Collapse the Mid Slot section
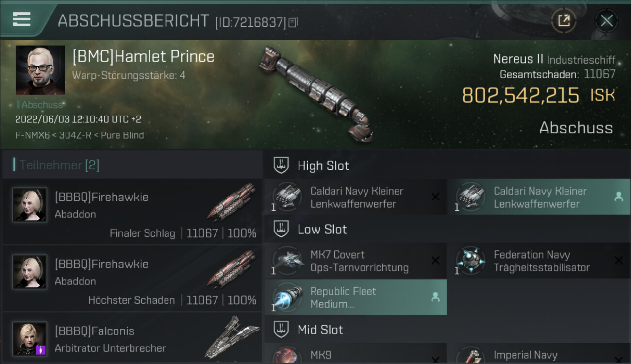 click(x=281, y=330)
